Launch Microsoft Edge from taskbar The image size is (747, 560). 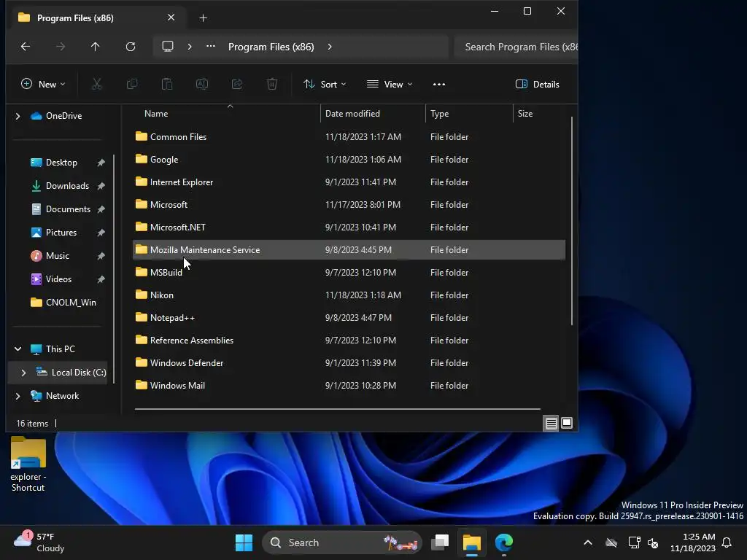(503, 542)
